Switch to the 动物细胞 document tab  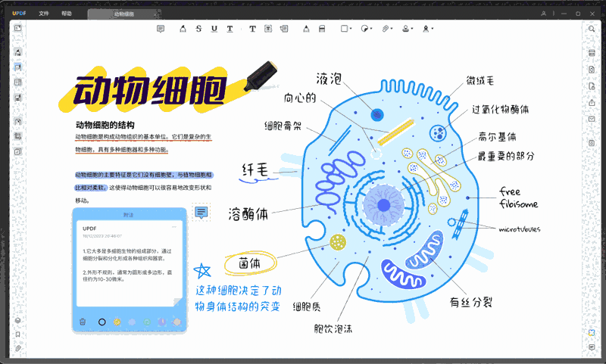tap(123, 14)
